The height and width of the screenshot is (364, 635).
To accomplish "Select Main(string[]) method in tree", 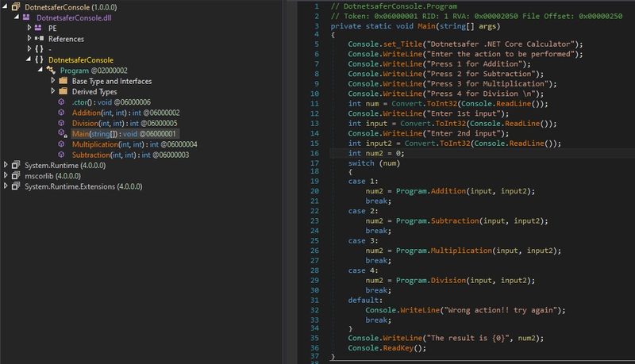I will tap(124, 134).
